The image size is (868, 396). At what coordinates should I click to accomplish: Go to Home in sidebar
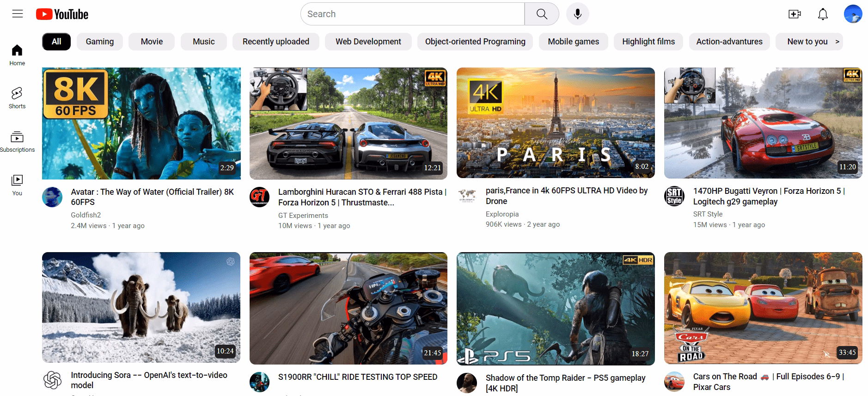tap(17, 55)
